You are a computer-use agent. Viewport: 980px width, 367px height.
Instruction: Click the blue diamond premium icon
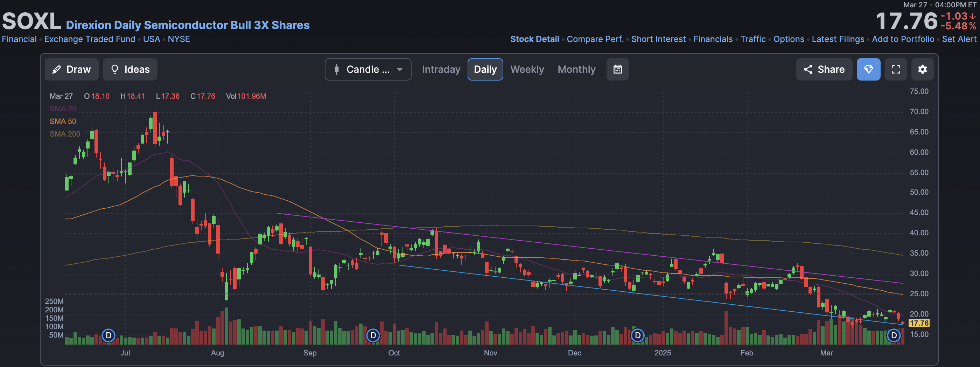[x=869, y=69]
